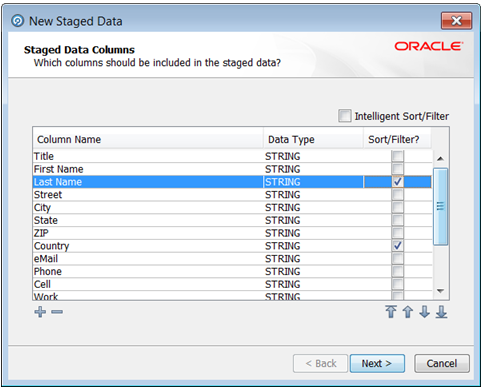The image size is (484, 390).
Task: Select the First Name column row
Action: (x=232, y=169)
